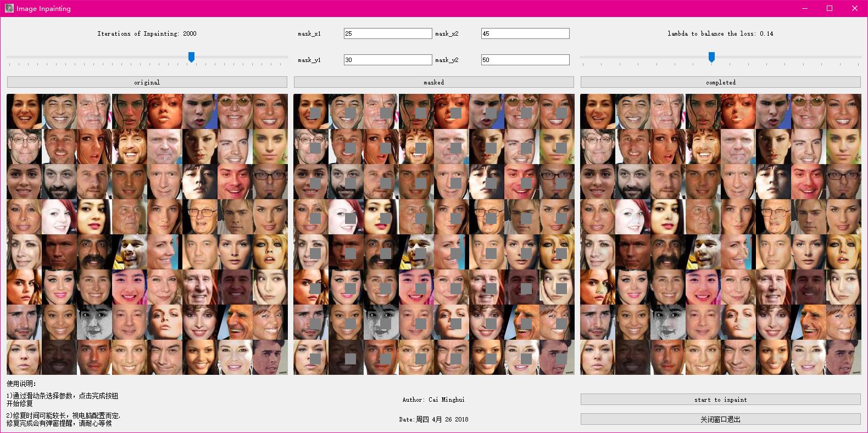
Task: Click the '关闭窗口退出' button
Action: tap(721, 419)
